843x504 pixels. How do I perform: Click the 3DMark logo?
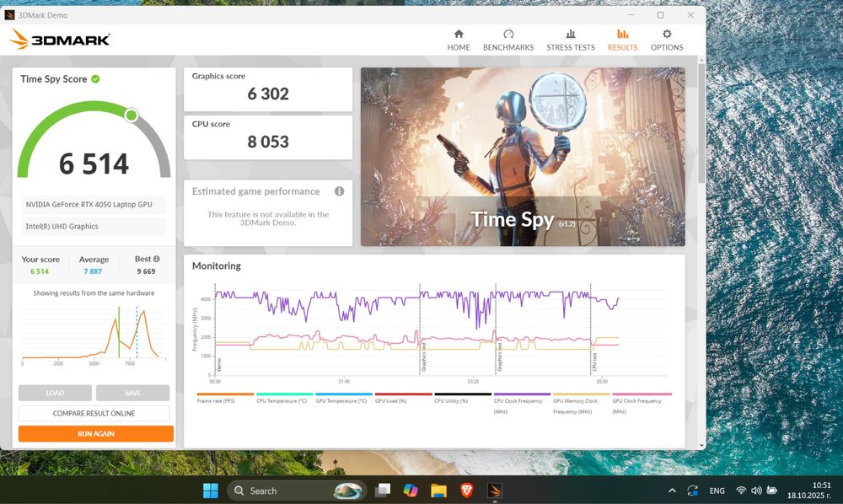60,40
